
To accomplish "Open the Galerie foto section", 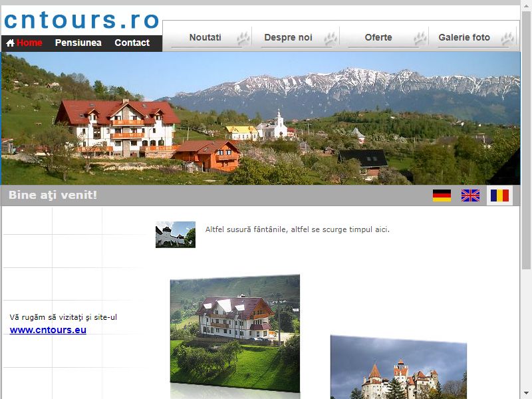I will point(464,37).
